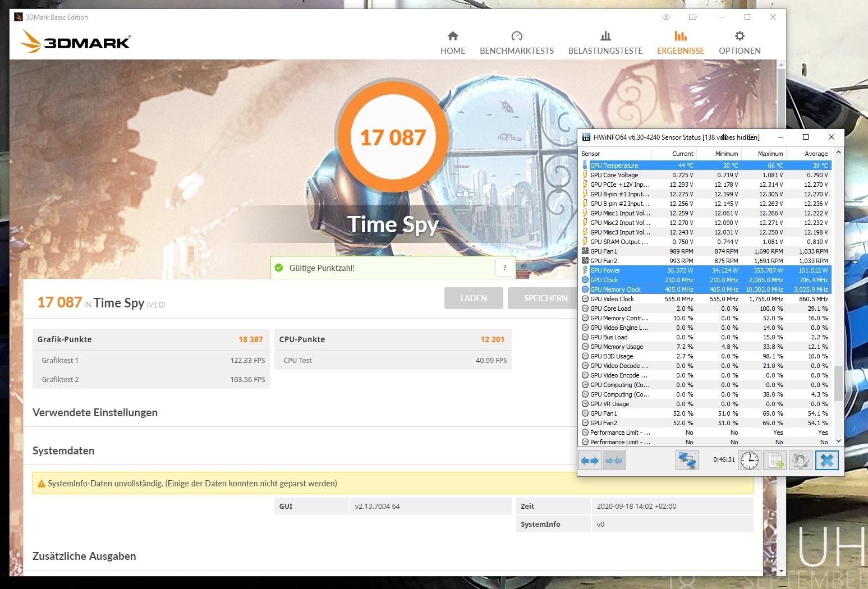
Task: Click the GPU Fan1 fan icon
Action: 585,251
